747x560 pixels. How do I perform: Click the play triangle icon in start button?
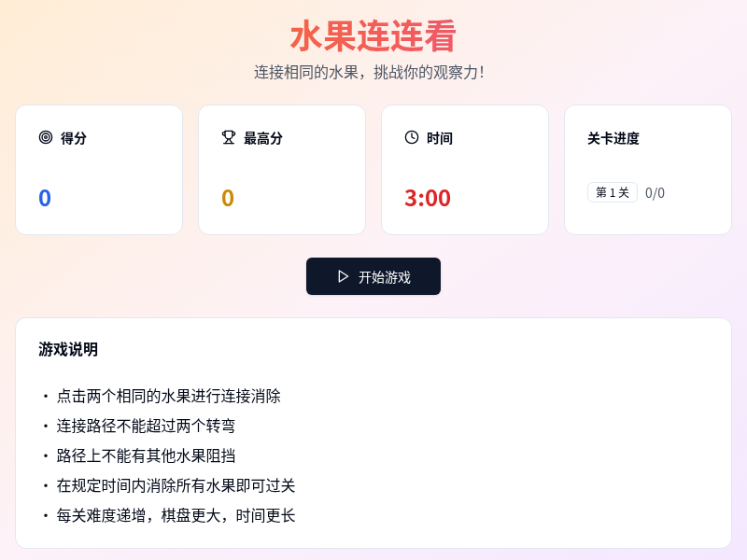coord(343,276)
